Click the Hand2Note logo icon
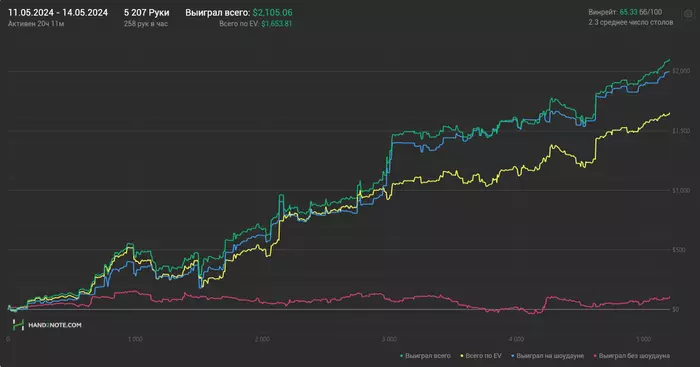This screenshot has height=367, width=700. (18, 325)
